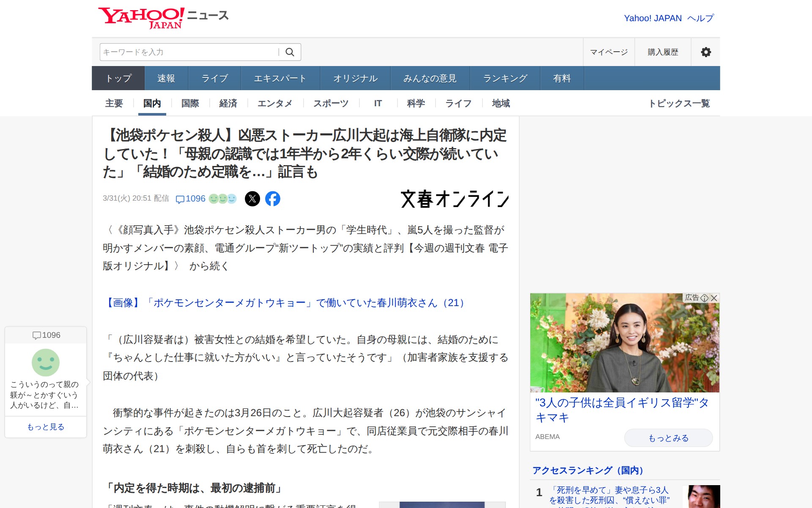The width and height of the screenshot is (812, 508).
Task: Open settings via the gear icon
Action: click(x=705, y=52)
